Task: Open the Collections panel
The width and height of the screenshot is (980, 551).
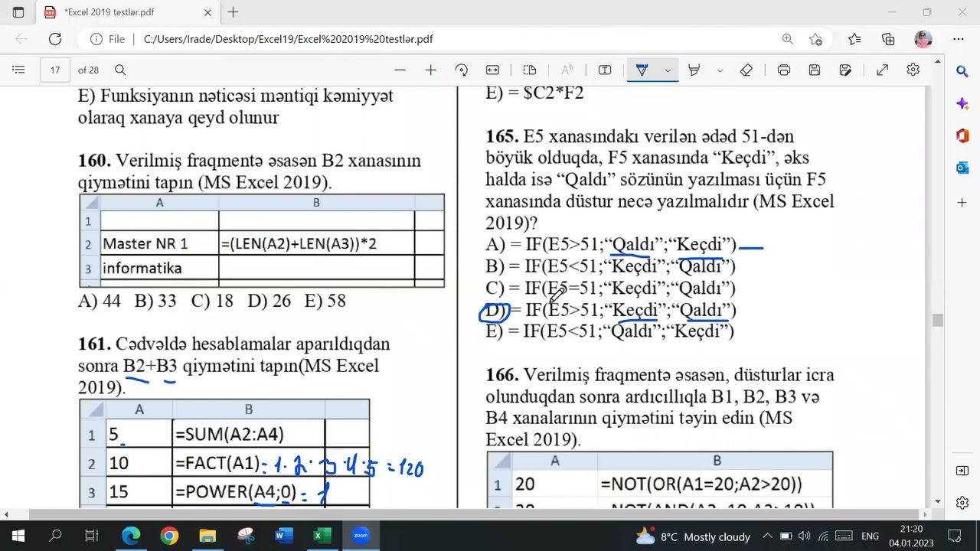Action: pos(888,39)
